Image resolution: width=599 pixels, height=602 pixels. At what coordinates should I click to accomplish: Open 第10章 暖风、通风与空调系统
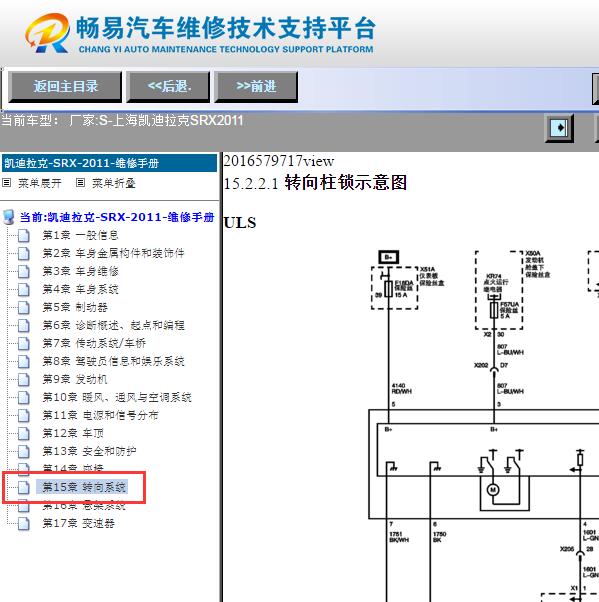point(117,397)
